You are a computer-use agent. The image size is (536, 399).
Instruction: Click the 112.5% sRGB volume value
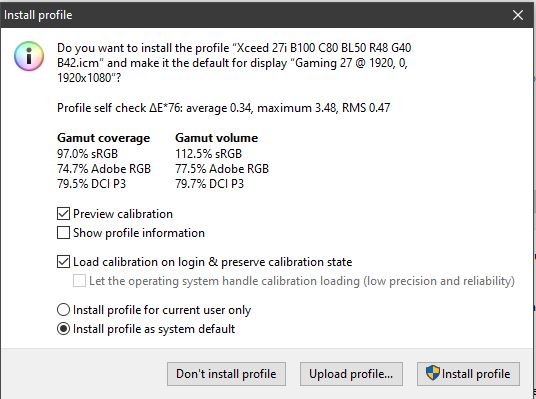pos(209,154)
